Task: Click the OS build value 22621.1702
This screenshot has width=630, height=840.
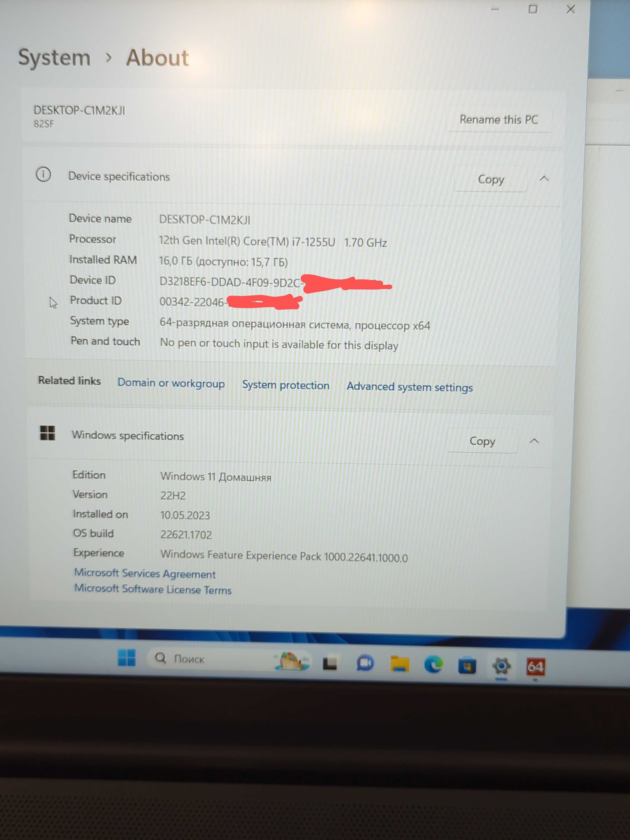Action: click(x=186, y=535)
